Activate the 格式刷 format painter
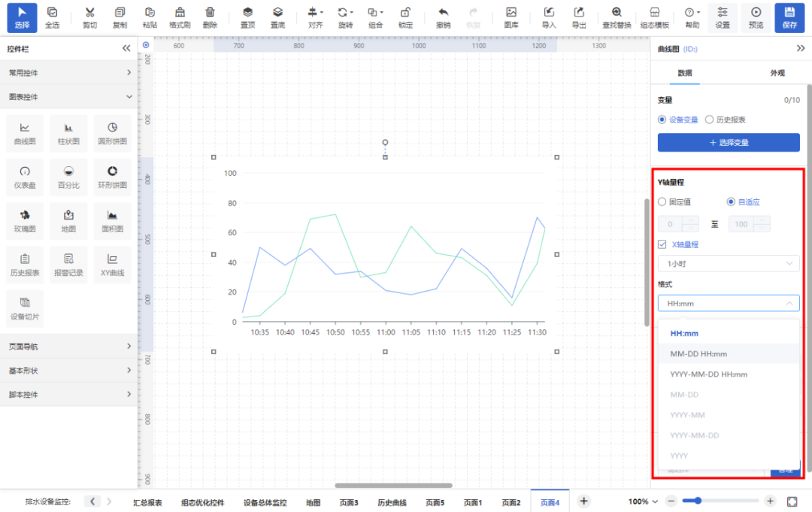The height and width of the screenshot is (512, 812). [180, 17]
